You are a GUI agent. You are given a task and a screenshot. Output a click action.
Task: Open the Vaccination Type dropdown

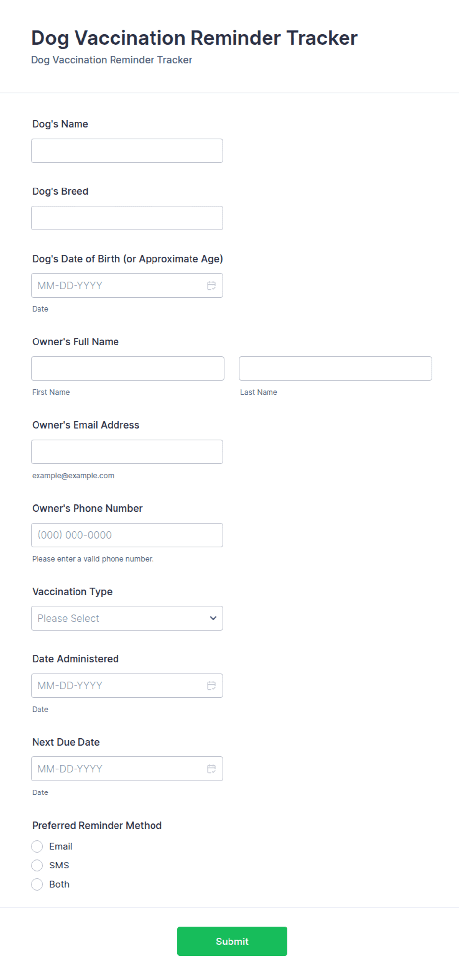pyautogui.click(x=127, y=618)
